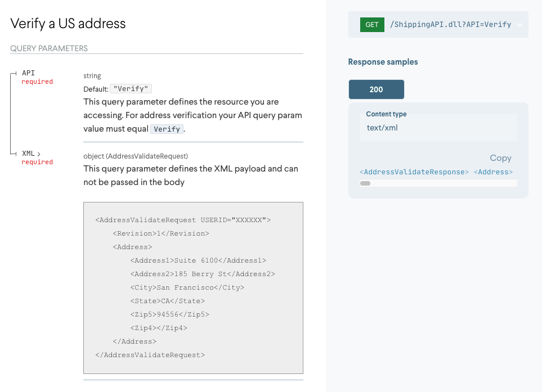Click the XML request code sample

click(x=193, y=287)
